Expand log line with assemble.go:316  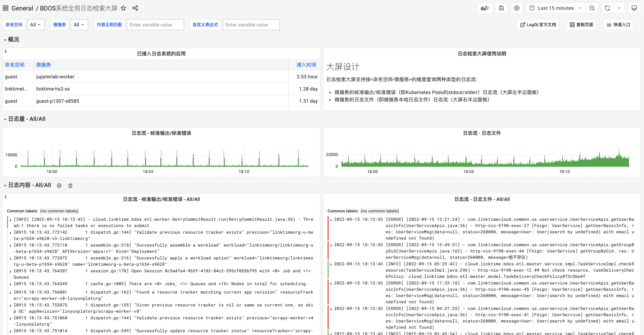point(10,258)
